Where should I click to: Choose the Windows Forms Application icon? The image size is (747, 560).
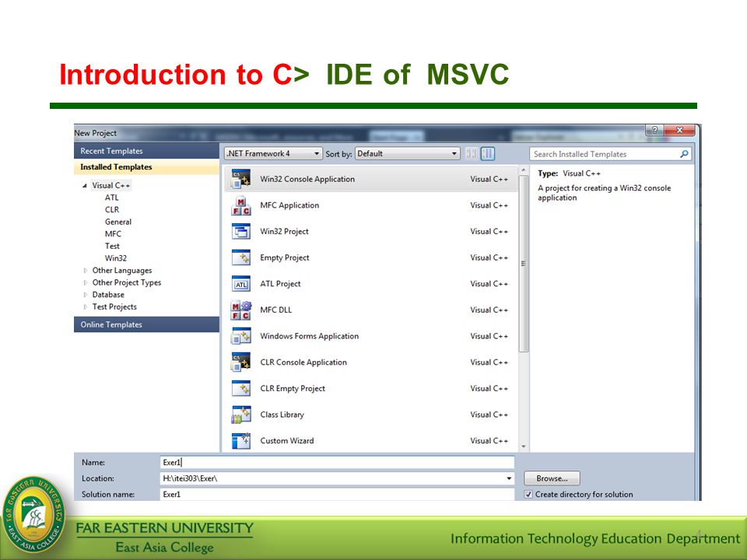pyautogui.click(x=240, y=336)
